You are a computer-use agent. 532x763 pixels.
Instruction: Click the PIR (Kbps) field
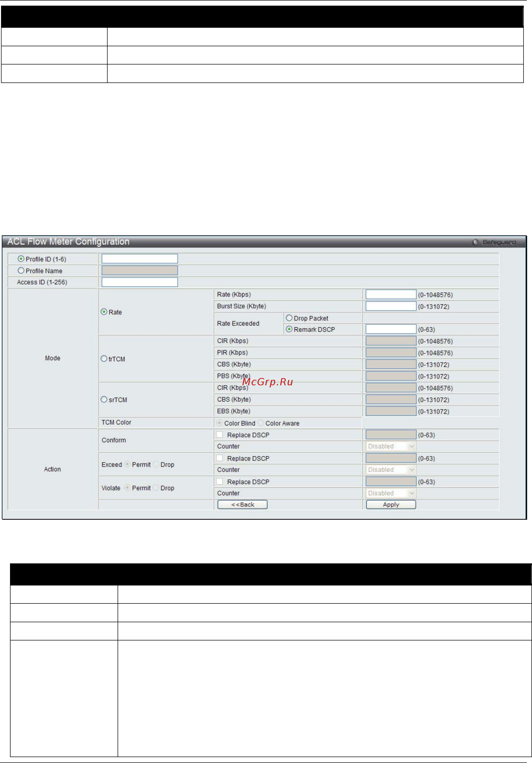click(x=391, y=352)
